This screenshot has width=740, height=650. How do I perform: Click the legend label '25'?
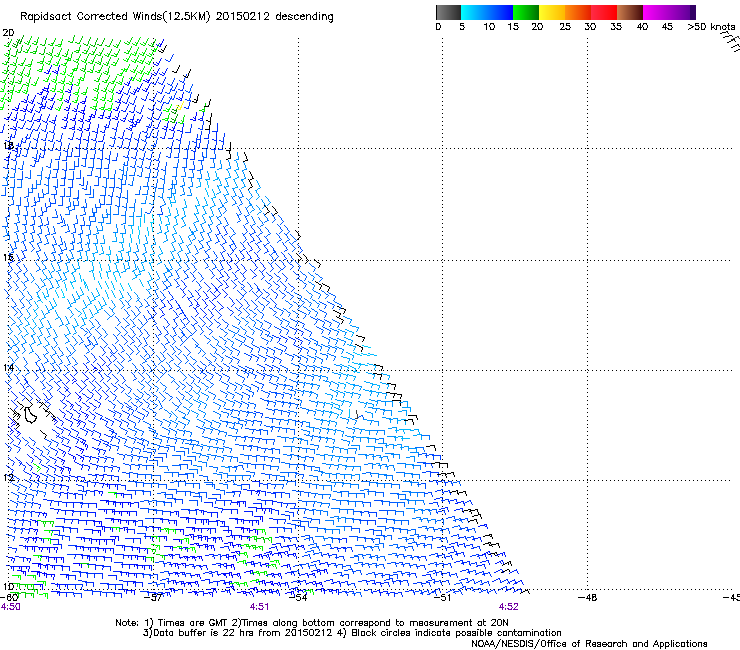[x=565, y=27]
